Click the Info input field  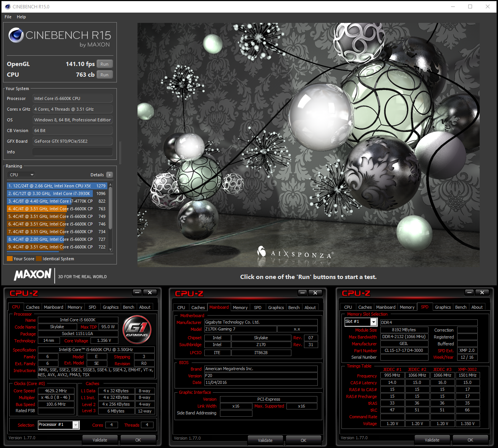(x=73, y=152)
